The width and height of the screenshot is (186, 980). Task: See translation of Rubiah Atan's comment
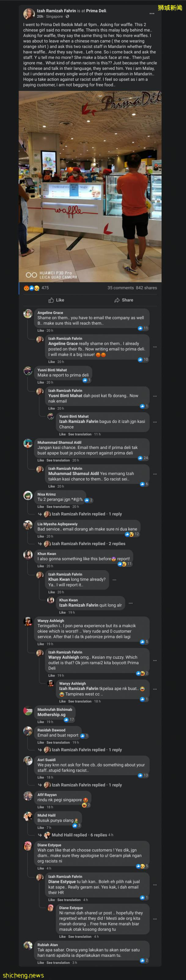click(x=58, y=963)
